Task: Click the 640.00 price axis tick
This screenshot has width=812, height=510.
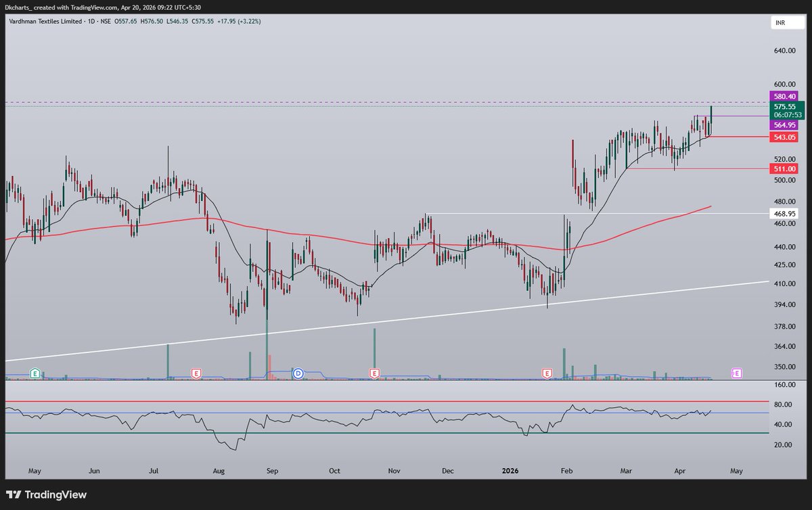Action: click(784, 51)
